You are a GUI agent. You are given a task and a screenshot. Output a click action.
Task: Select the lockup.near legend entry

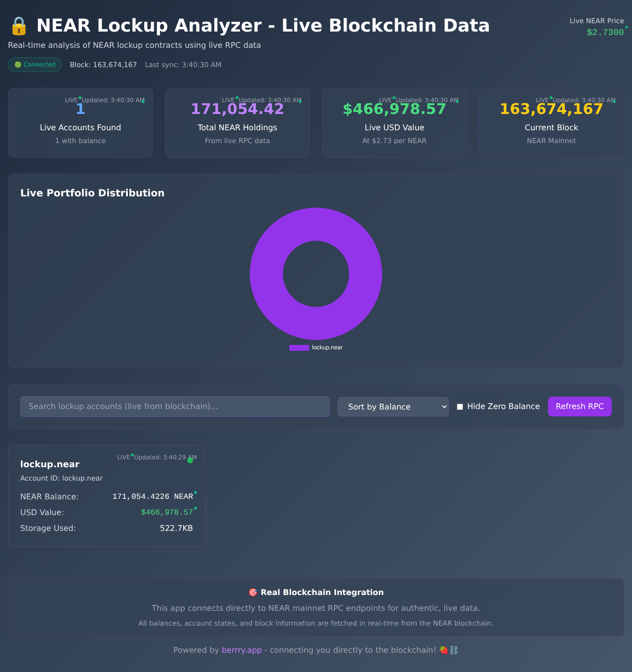327,347
